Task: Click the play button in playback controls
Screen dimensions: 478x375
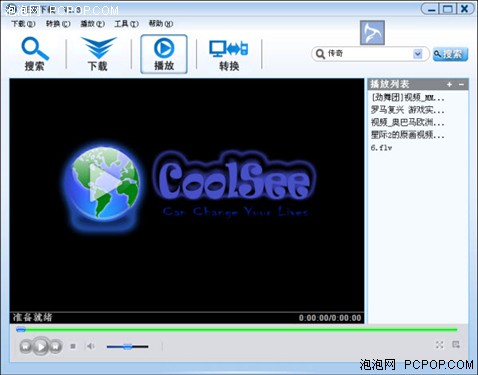Action: pyautogui.click(x=41, y=347)
